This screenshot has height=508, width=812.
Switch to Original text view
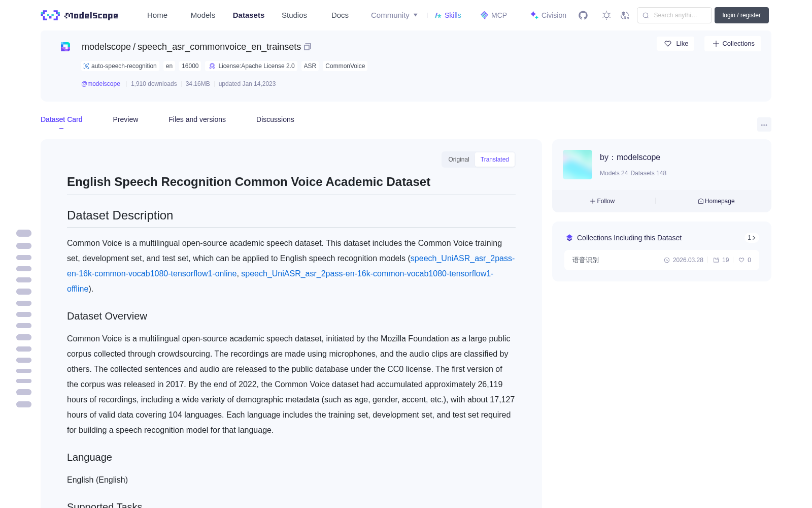(x=458, y=160)
